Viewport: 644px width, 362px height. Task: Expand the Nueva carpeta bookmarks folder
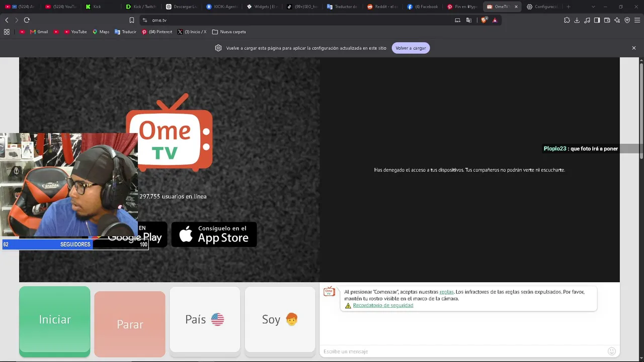229,32
